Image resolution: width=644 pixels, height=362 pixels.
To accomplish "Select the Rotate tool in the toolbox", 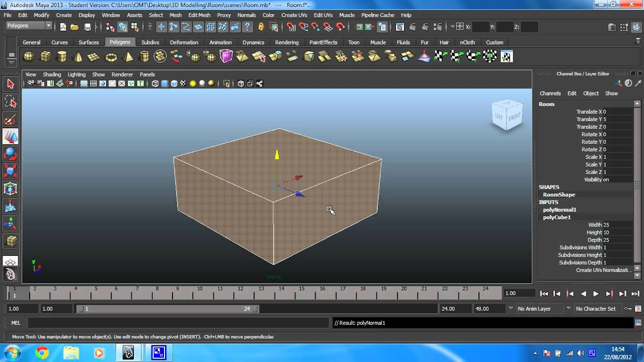I will (10, 153).
